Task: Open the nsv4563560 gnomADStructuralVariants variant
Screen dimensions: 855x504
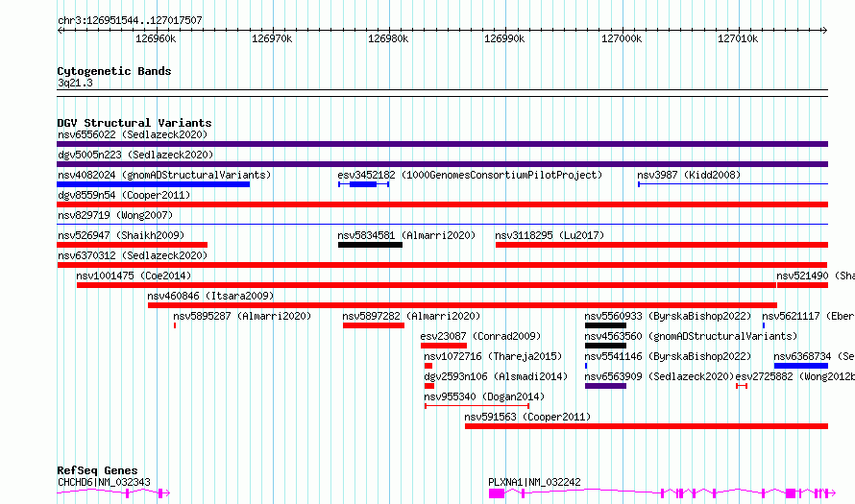Action: point(691,336)
